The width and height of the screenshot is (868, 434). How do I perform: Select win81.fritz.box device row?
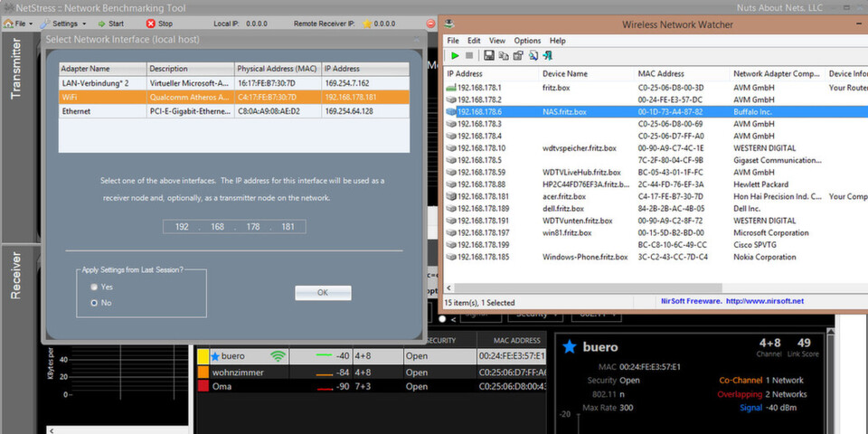pos(656,233)
